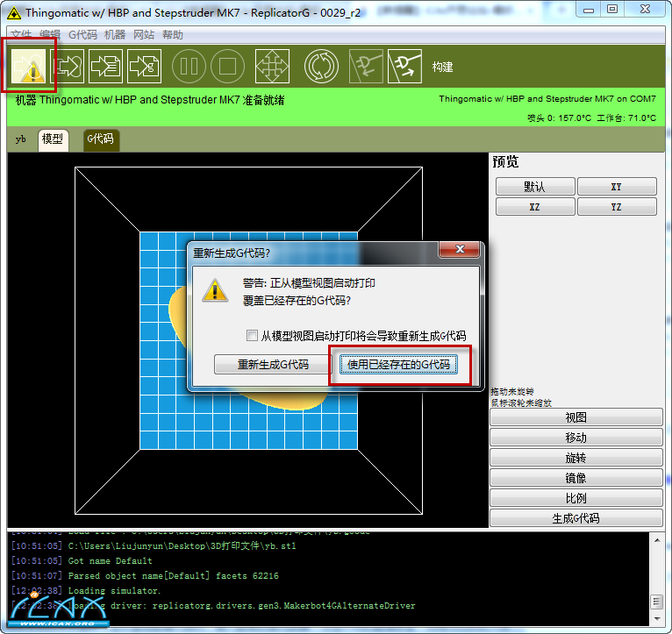Image resolution: width=672 pixels, height=634 pixels.
Task: Open the 网站 menu
Action: [x=144, y=35]
